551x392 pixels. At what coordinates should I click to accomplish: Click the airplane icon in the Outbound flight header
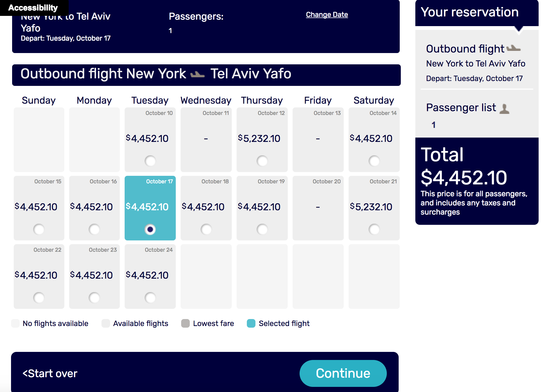[198, 74]
